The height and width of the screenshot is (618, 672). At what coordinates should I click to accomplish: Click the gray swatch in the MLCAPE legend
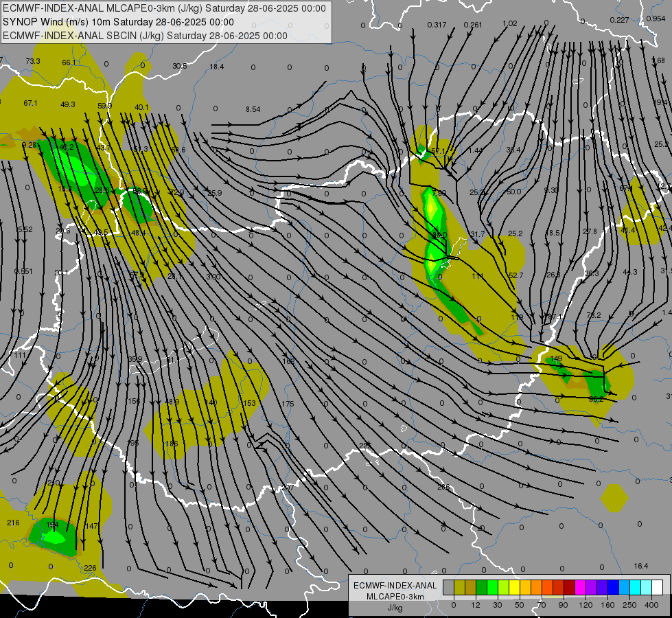[448, 588]
